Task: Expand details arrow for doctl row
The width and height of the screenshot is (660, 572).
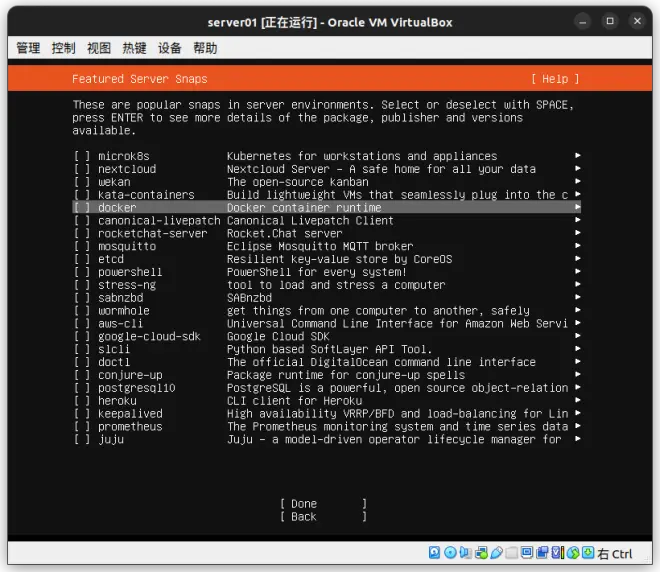Action: click(x=578, y=362)
